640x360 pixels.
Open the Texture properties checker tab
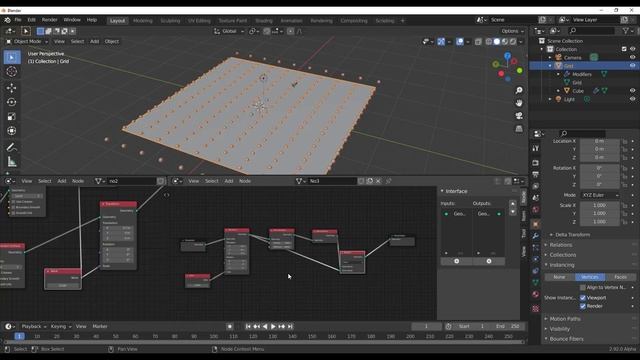click(536, 309)
